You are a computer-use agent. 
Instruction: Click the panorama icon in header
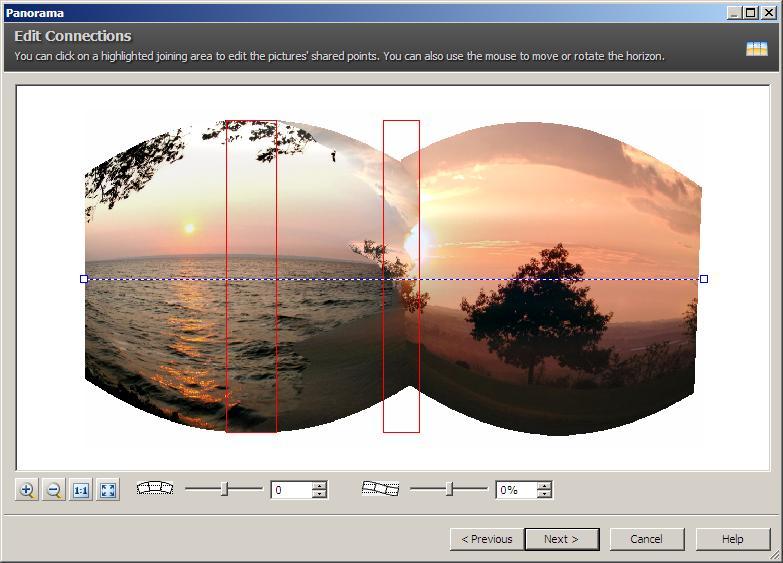point(757,48)
